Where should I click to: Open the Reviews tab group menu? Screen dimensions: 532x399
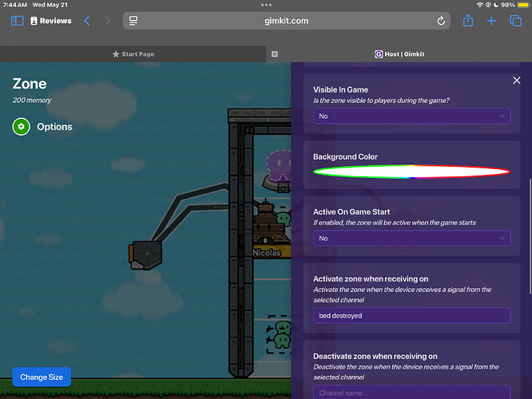tap(51, 21)
